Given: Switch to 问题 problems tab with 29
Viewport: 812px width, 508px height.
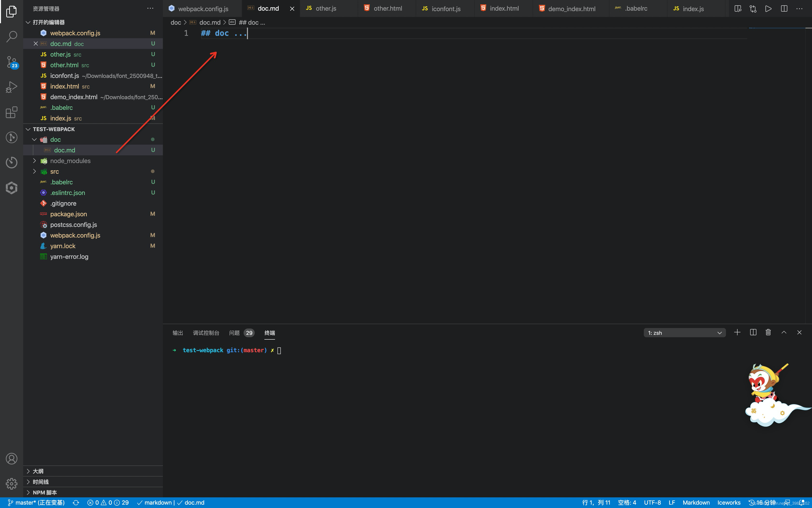Looking at the screenshot, I should point(242,333).
